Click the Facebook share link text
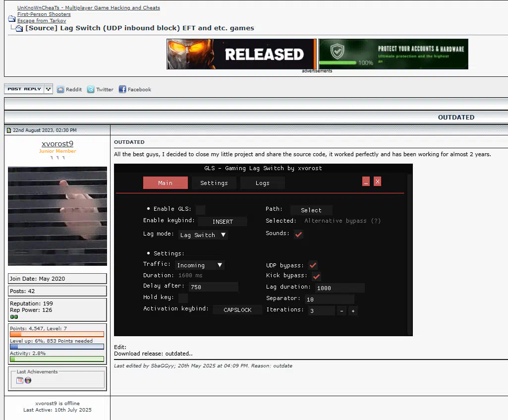508x420 pixels. point(139,89)
